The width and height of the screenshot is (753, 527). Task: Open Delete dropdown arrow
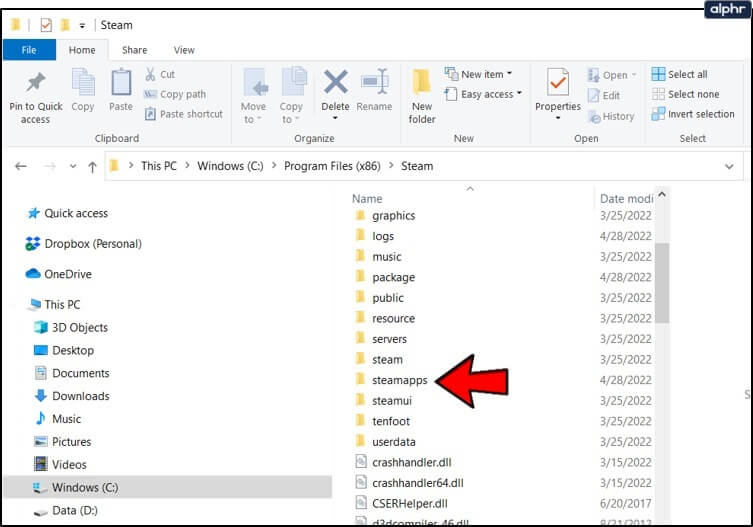[x=335, y=118]
